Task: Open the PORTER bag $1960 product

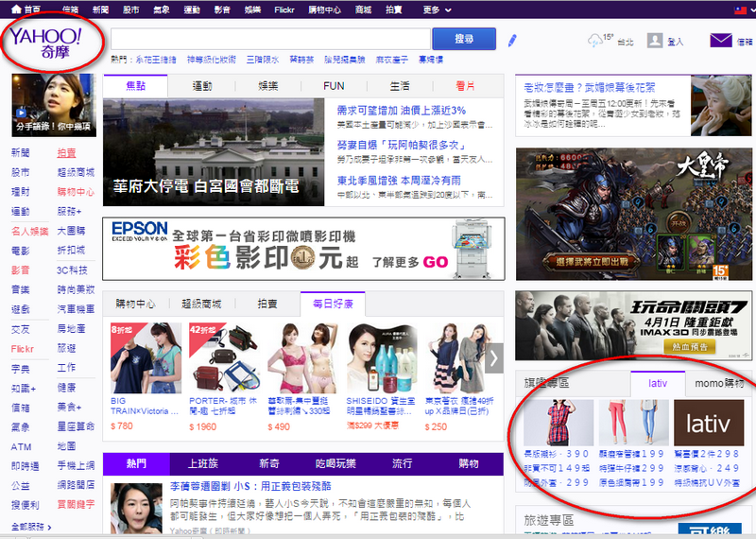Action: [x=225, y=376]
